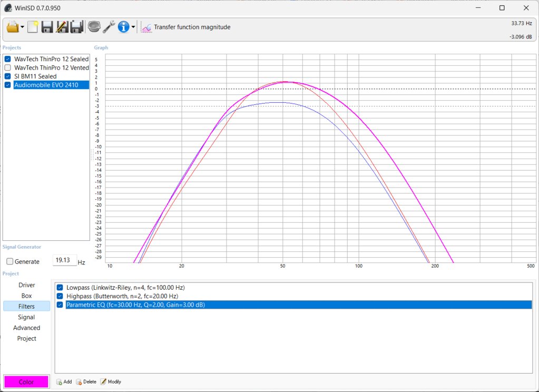Open Transfer function magnitude graph selector

tap(192, 27)
